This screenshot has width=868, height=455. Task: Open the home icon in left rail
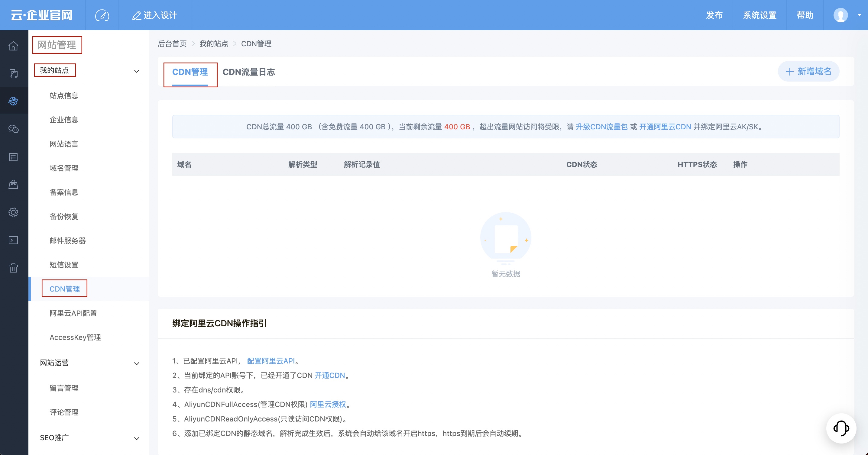14,45
